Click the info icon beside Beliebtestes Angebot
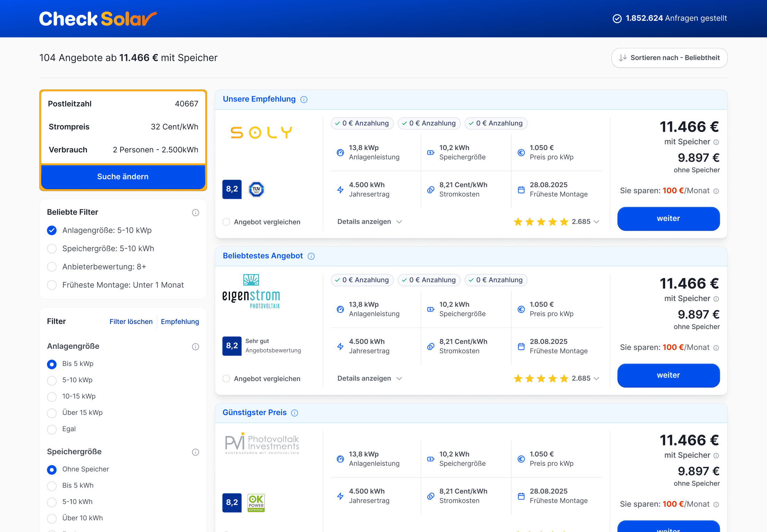Image resolution: width=767 pixels, height=532 pixels. coord(311,256)
